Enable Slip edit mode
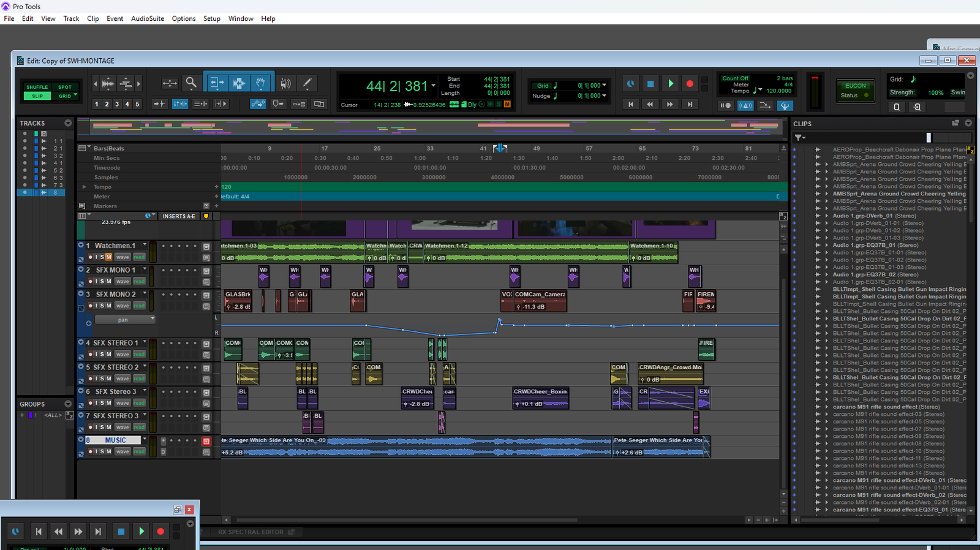The width and height of the screenshot is (980, 550). click(37, 96)
